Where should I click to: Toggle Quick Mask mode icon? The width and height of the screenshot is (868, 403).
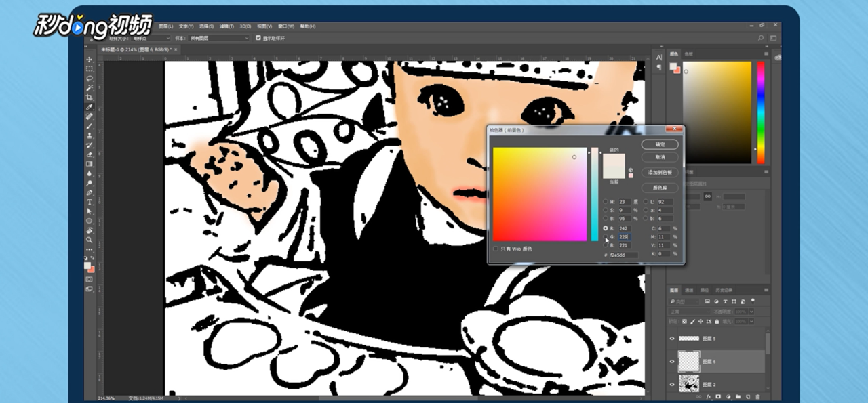89,279
